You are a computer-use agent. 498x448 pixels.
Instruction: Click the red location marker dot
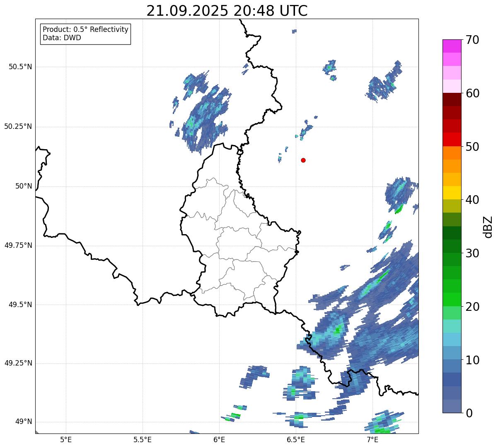[303, 160]
